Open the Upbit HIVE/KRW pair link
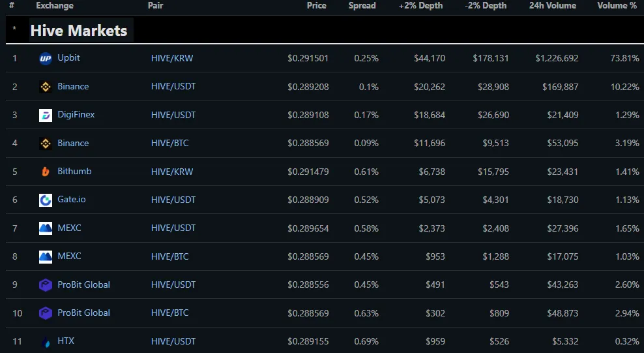Image resolution: width=644 pixels, height=353 pixels. click(172, 58)
